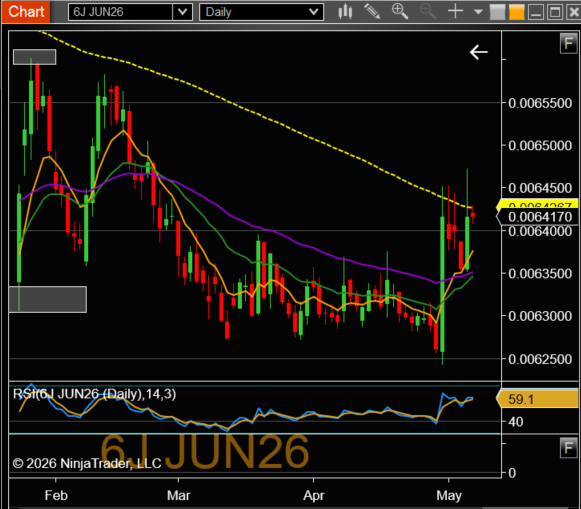581x509 pixels.
Task: Maximize the chart window
Action: pos(555,12)
